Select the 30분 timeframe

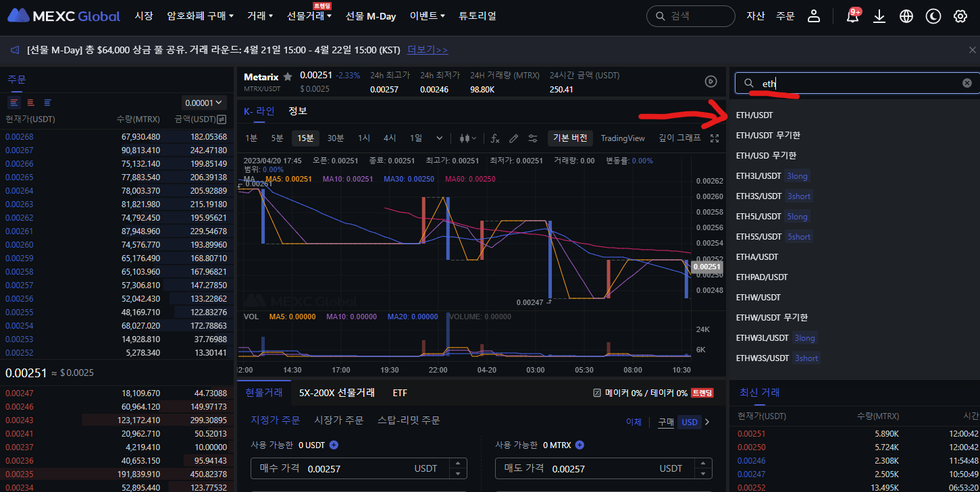click(336, 138)
